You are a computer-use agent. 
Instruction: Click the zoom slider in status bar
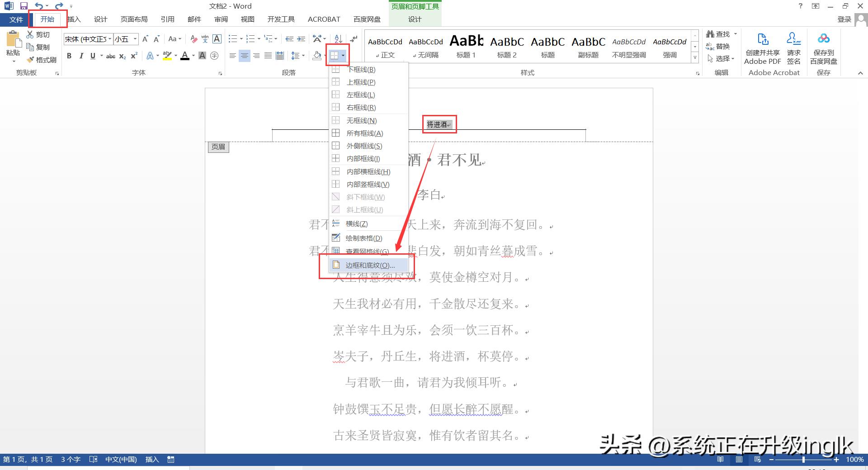tap(803, 460)
